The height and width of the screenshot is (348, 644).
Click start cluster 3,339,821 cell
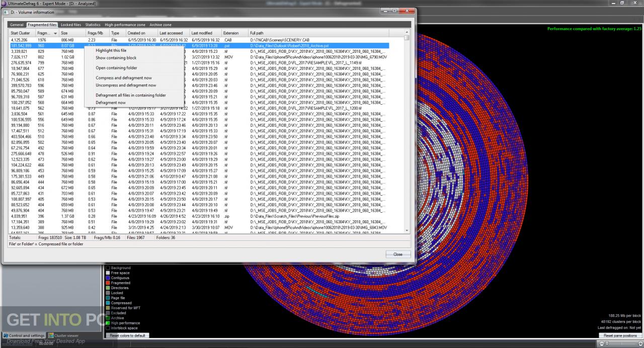(19, 51)
